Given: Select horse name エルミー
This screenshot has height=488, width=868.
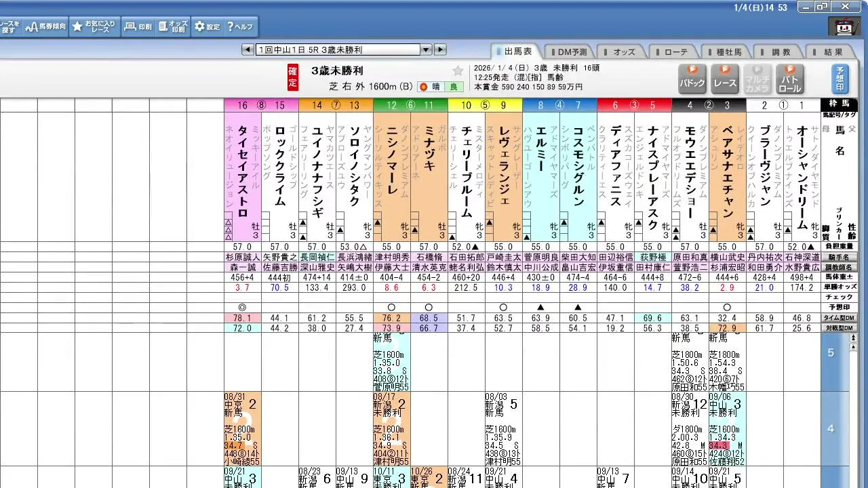Looking at the screenshot, I should click(x=541, y=149).
